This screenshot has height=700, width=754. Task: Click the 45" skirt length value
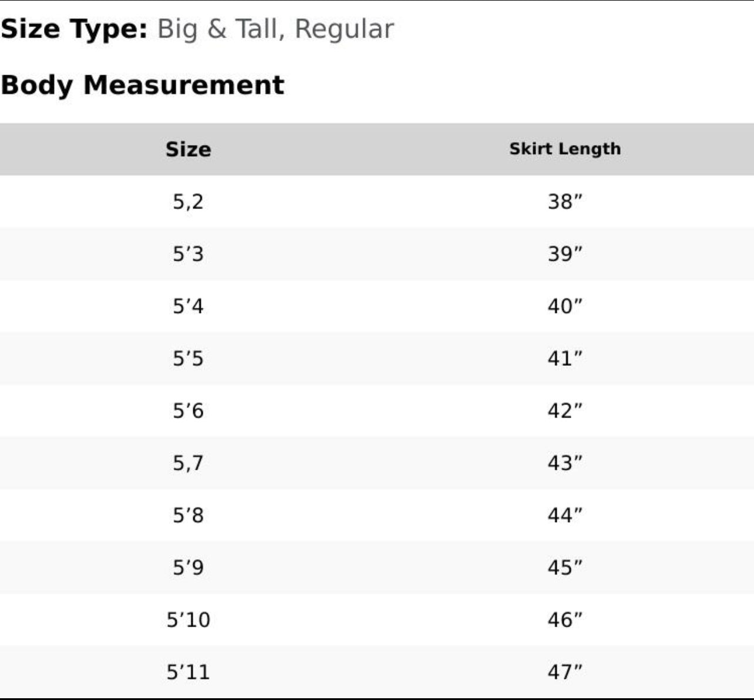point(564,567)
